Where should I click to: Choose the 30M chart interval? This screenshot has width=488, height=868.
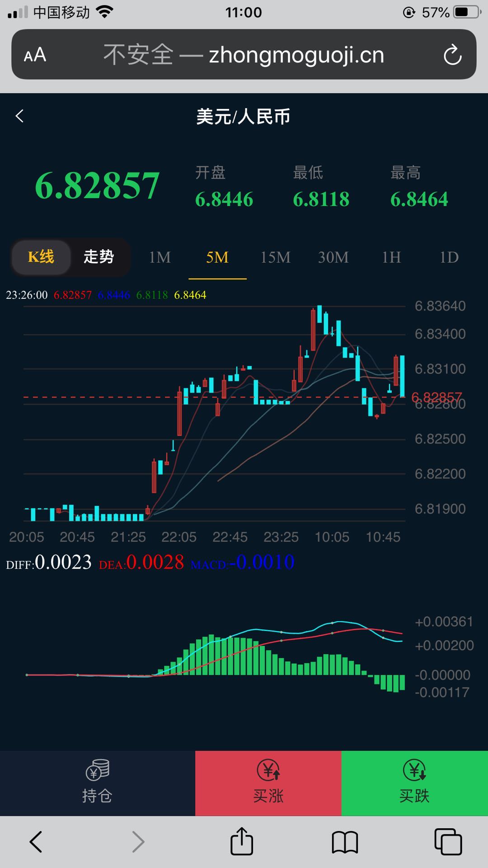(x=333, y=257)
